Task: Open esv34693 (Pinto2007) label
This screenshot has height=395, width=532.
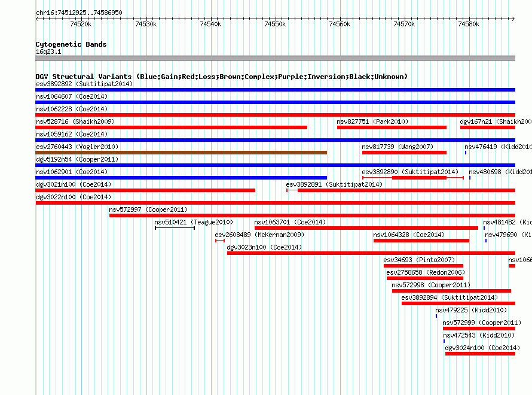Action: [420, 260]
